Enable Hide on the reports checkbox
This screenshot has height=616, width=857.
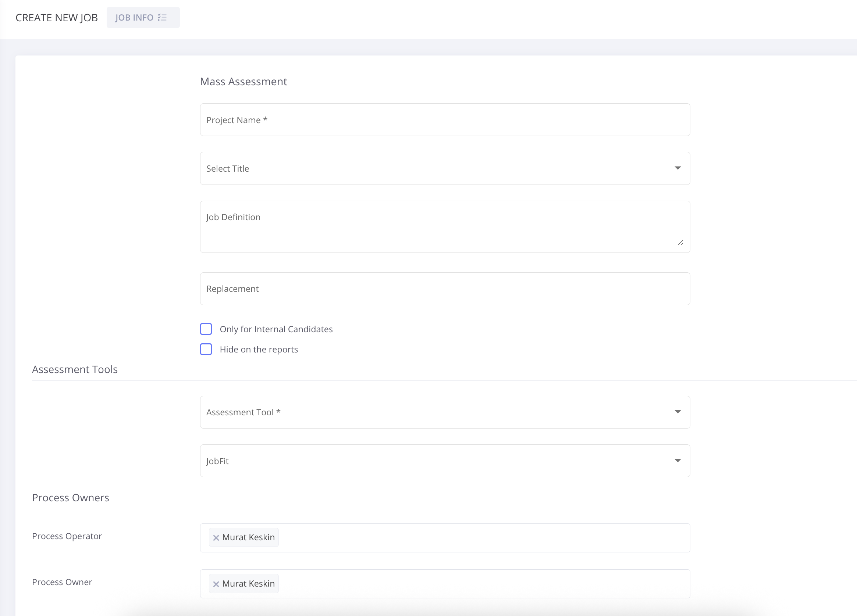206,350
